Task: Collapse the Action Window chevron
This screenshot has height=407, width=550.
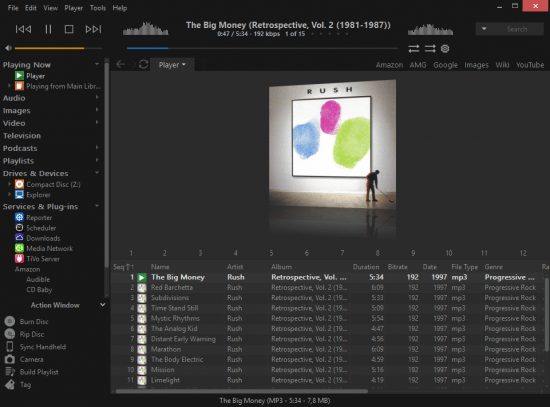Action: click(x=102, y=305)
